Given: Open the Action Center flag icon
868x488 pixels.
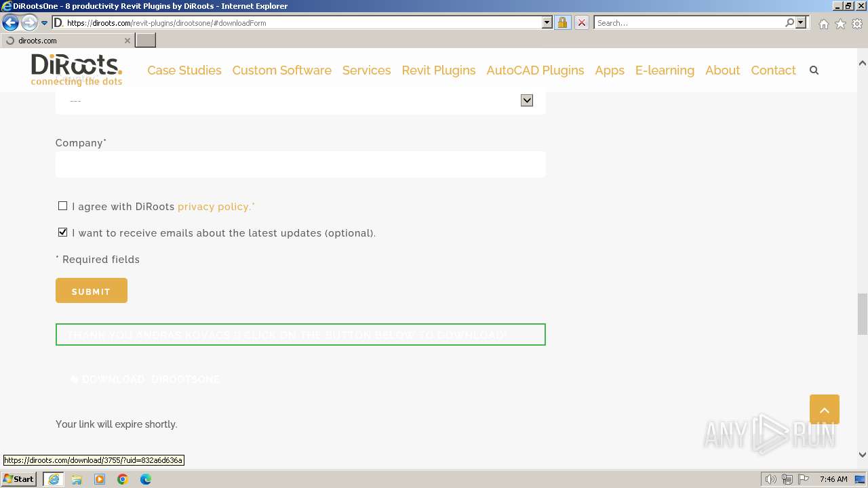Looking at the screenshot, I should (x=804, y=479).
